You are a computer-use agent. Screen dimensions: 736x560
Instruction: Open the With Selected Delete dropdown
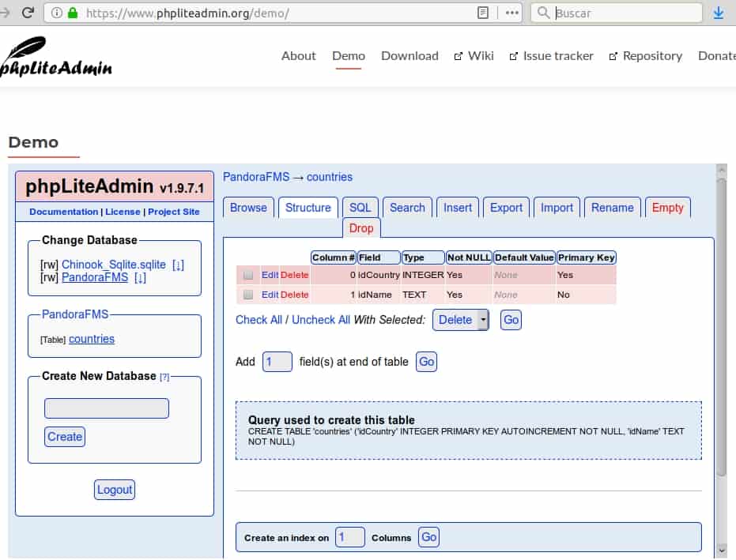pyautogui.click(x=460, y=320)
